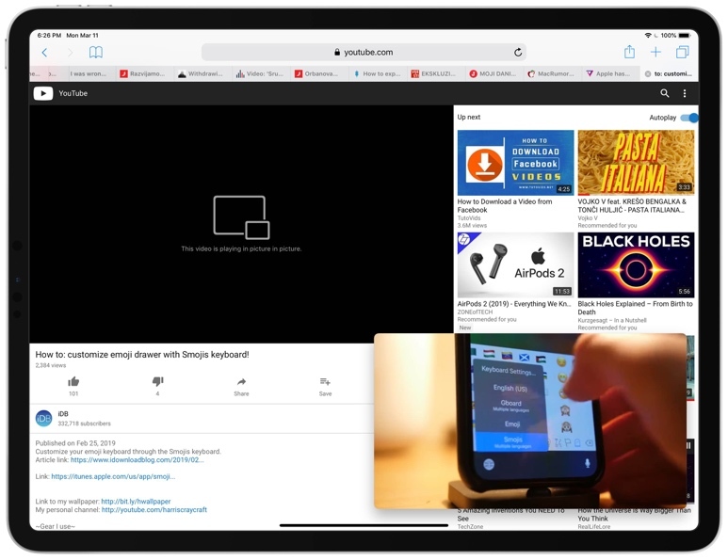Open YouTube three-dot options menu
728x560 pixels.
[685, 93]
